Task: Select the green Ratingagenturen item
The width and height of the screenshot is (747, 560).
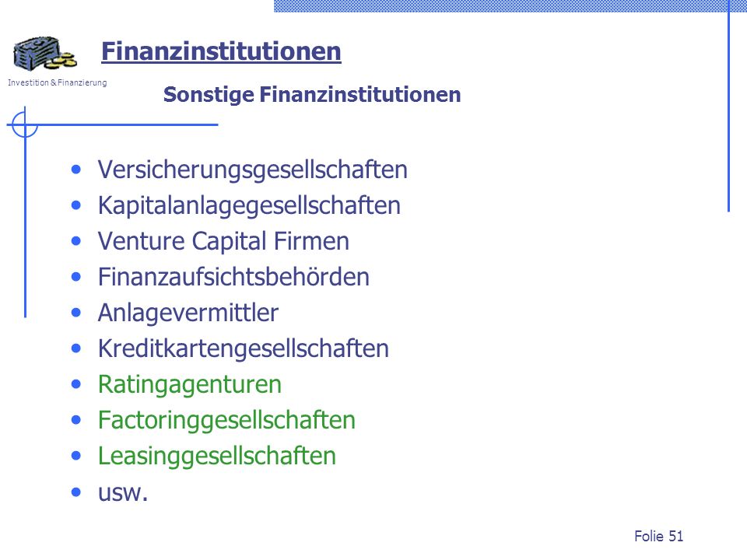Action: 190,385
